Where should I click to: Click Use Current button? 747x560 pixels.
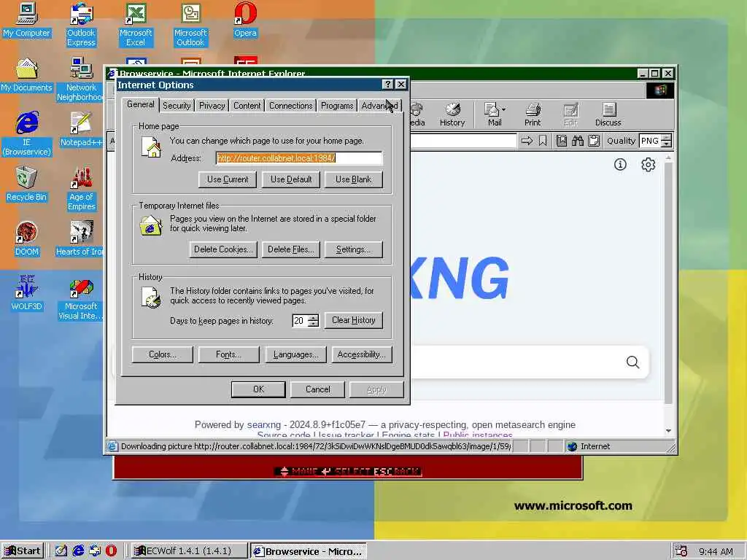click(228, 179)
